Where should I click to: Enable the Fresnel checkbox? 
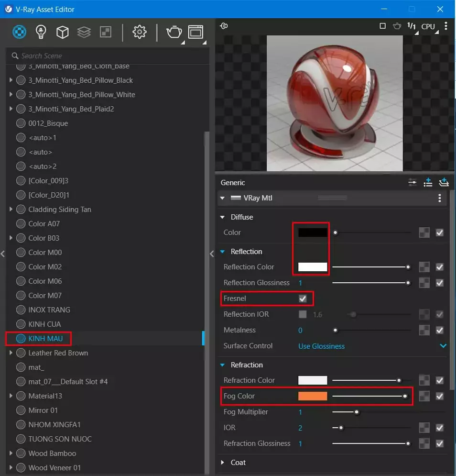[302, 299]
